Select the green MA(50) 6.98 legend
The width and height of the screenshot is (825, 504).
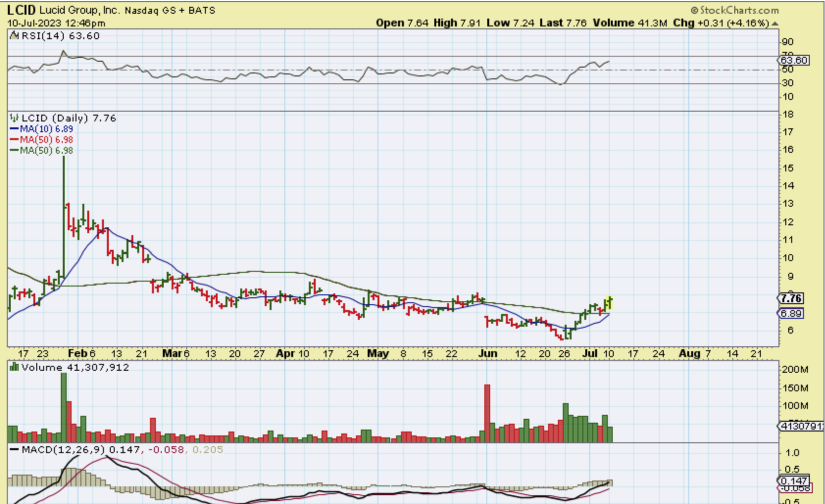(42, 150)
